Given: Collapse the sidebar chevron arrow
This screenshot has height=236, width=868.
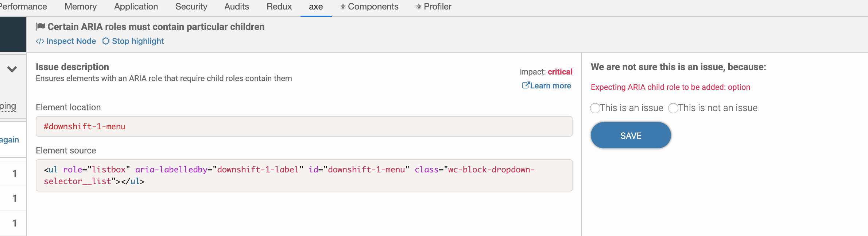Looking at the screenshot, I should coord(12,69).
